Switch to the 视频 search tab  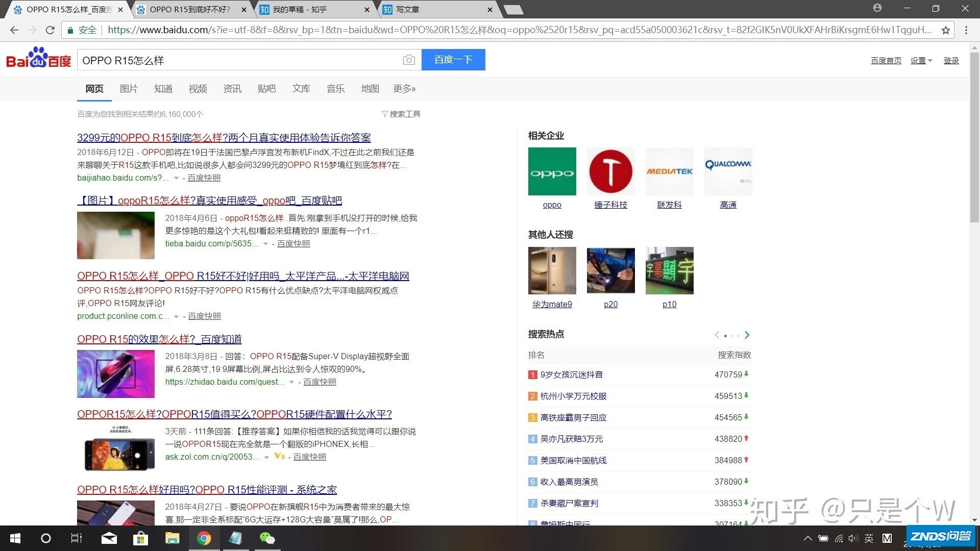click(198, 89)
